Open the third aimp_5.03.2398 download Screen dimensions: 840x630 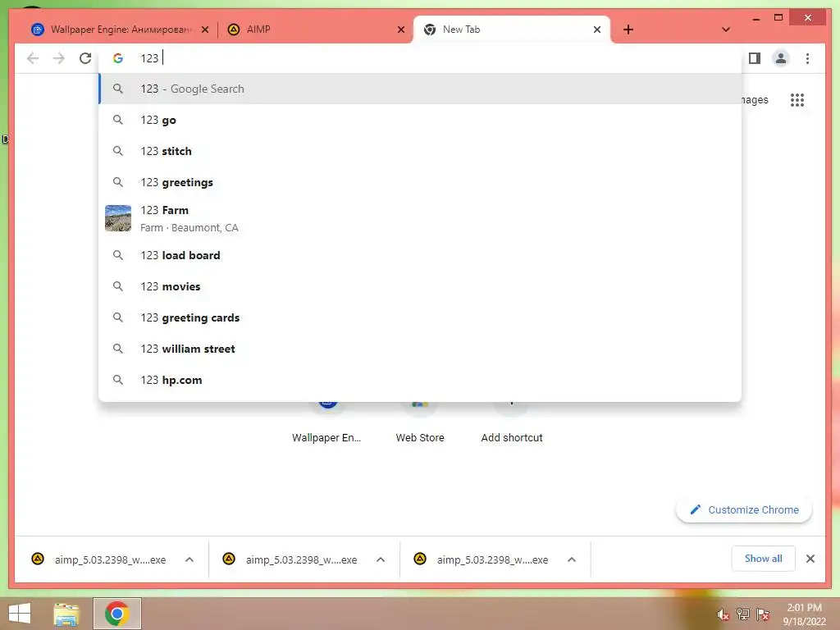[x=482, y=559]
